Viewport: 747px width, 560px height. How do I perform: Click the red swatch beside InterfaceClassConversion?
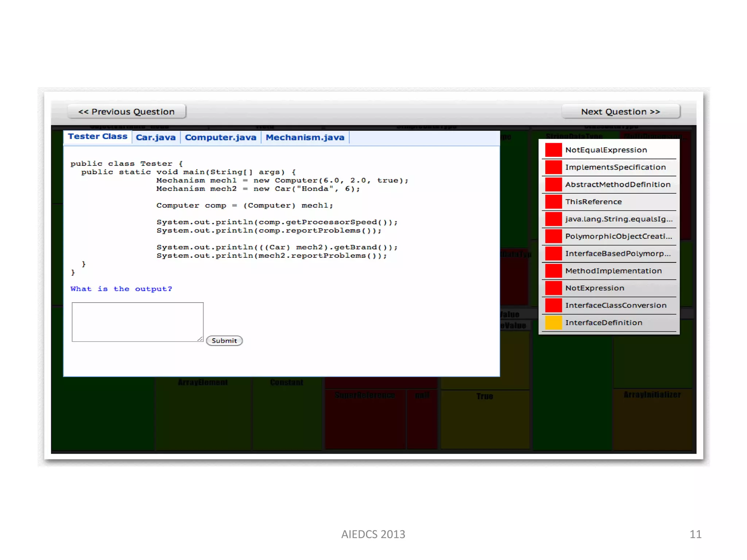coord(553,305)
